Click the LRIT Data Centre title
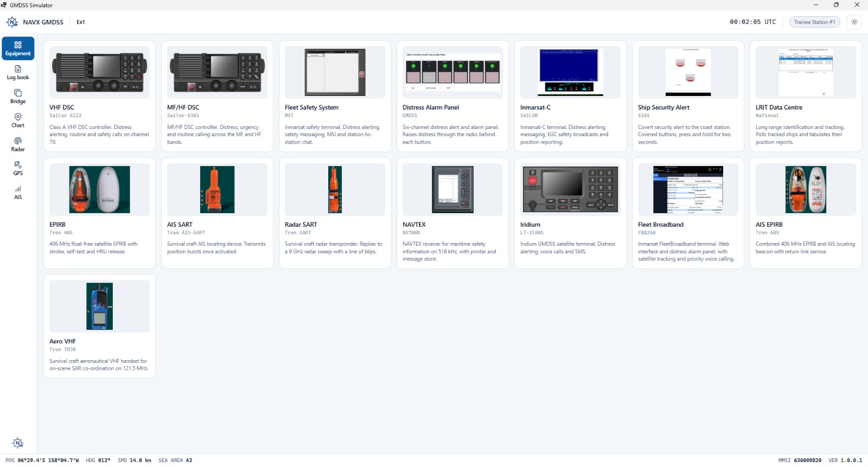This screenshot has width=868, height=467. [x=779, y=107]
